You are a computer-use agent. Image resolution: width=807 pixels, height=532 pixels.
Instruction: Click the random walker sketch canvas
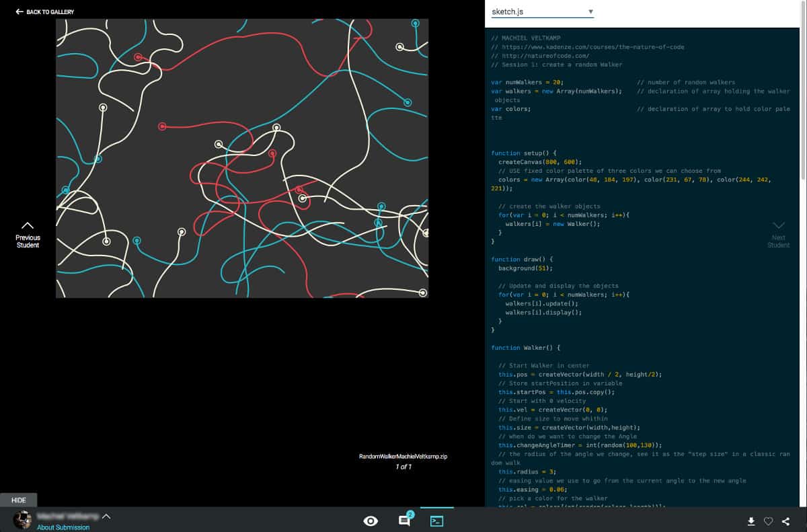click(242, 158)
